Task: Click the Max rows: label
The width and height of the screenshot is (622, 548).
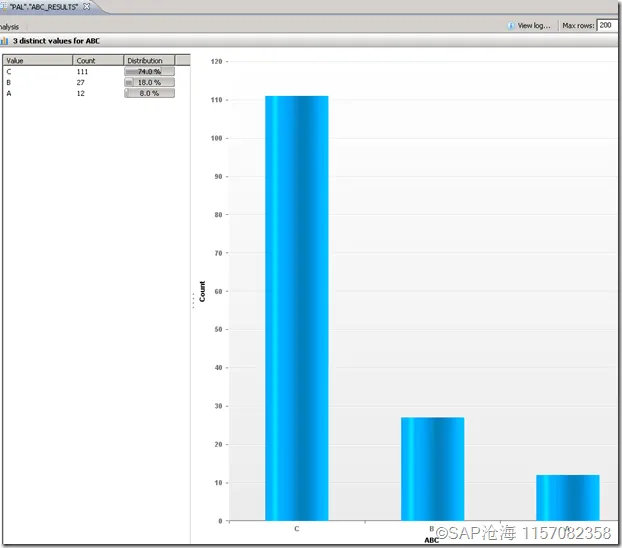Action: click(578, 26)
